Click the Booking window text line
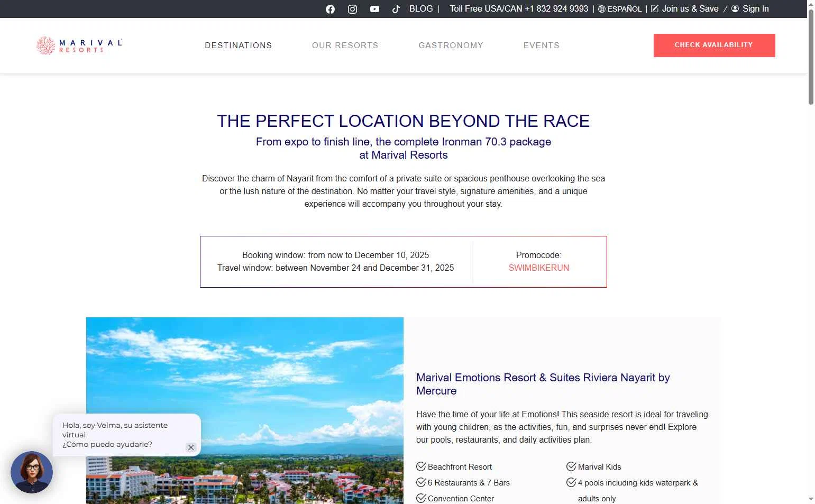The height and width of the screenshot is (504, 815). (335, 255)
